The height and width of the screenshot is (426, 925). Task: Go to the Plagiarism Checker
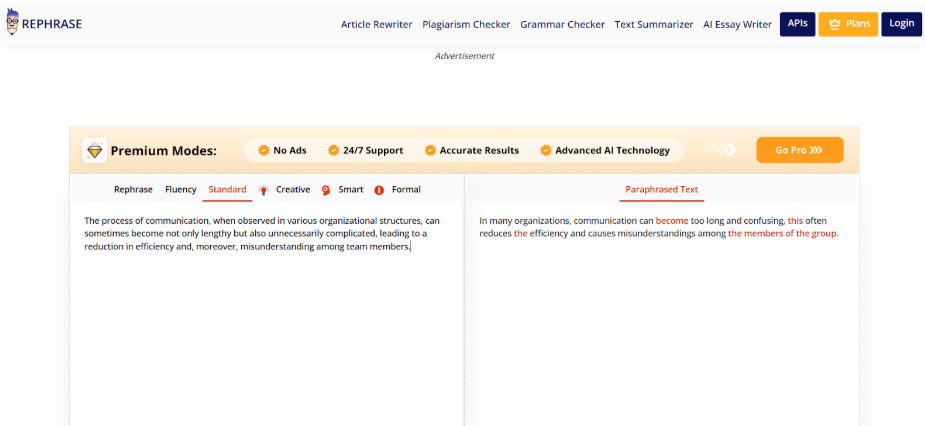tap(466, 24)
